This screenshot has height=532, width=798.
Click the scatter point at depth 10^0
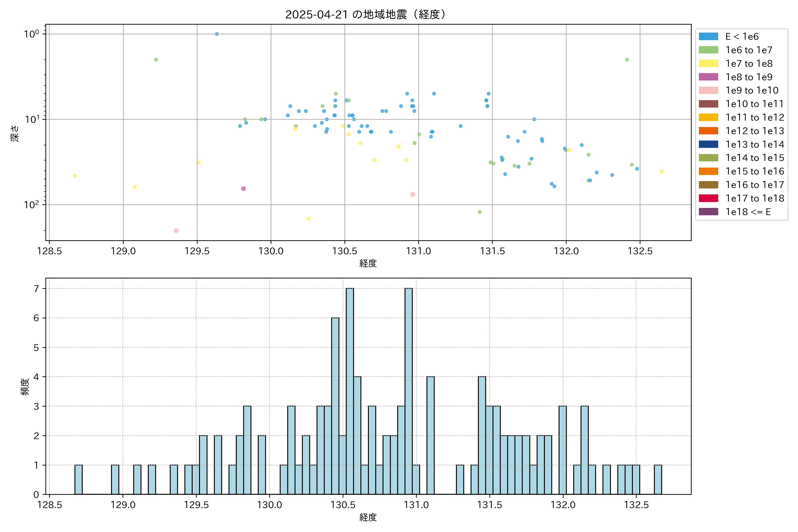217,34
